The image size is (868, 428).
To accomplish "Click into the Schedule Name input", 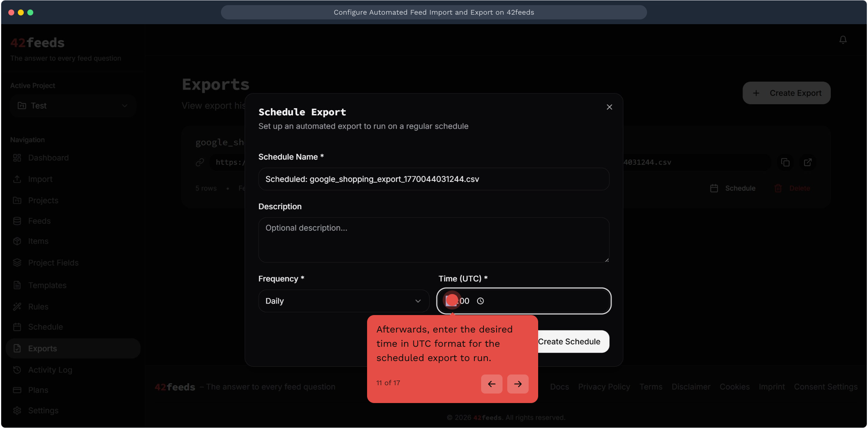I will click(434, 179).
